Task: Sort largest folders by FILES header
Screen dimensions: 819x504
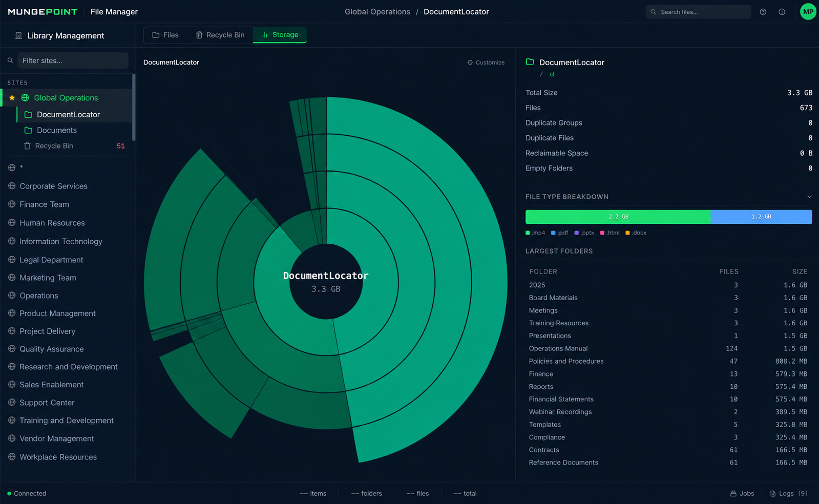Action: 728,271
